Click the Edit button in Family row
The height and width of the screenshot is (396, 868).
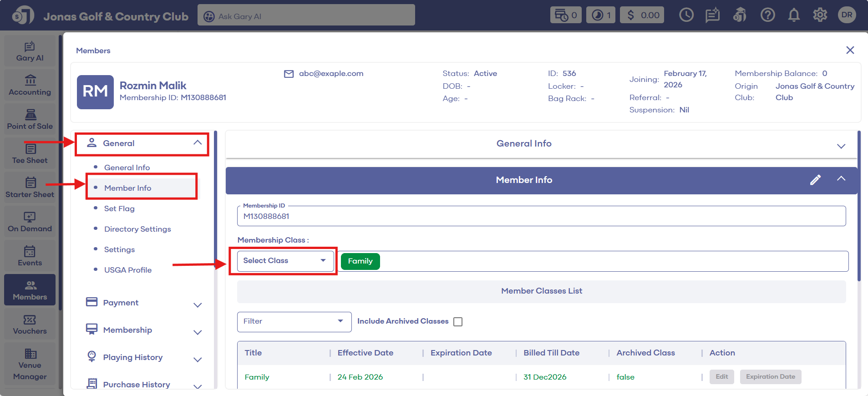(x=721, y=377)
